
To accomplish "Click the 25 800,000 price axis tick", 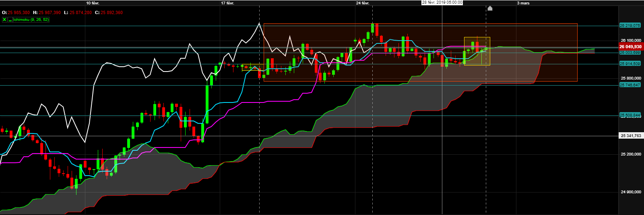I will pos(631,78).
